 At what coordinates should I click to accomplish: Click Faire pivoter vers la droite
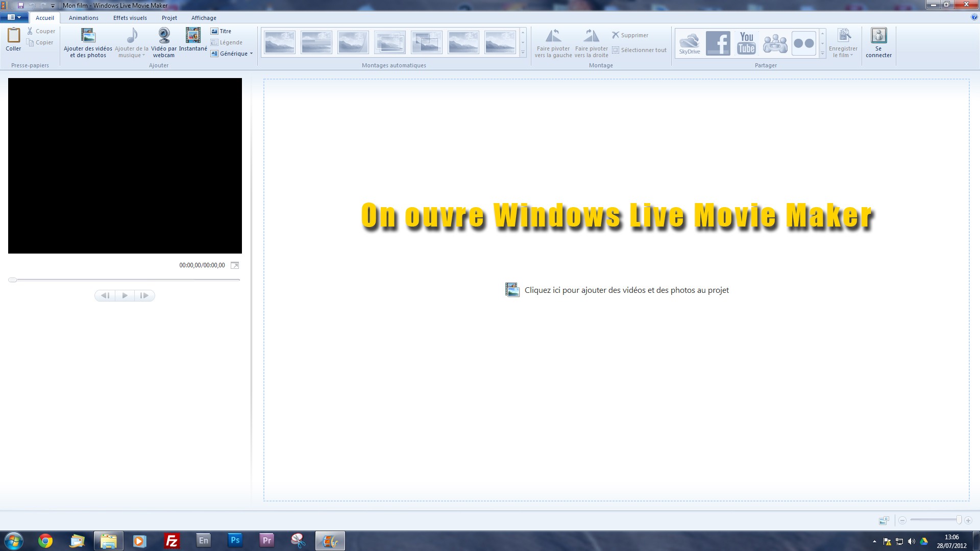click(x=592, y=43)
